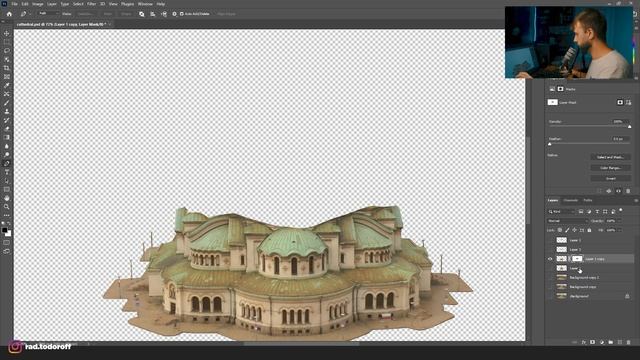This screenshot has height=360, width=640.
Task: Select the Brush tool
Action: coord(7,103)
